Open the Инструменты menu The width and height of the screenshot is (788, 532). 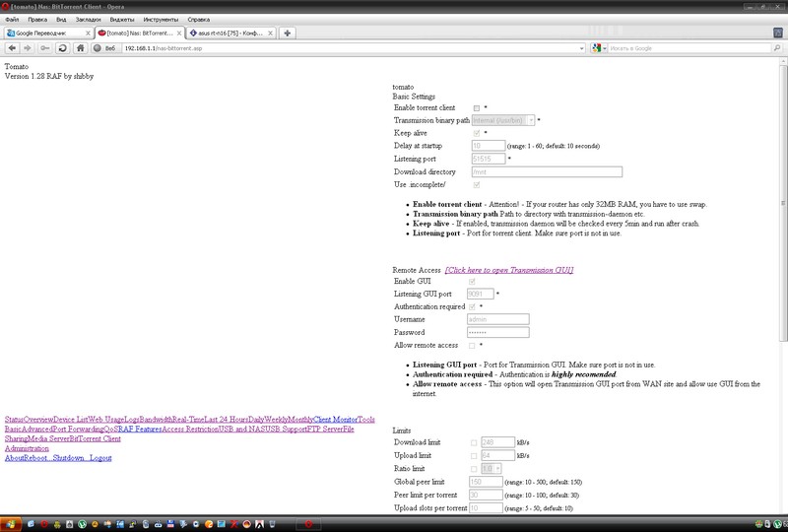pyautogui.click(x=161, y=20)
